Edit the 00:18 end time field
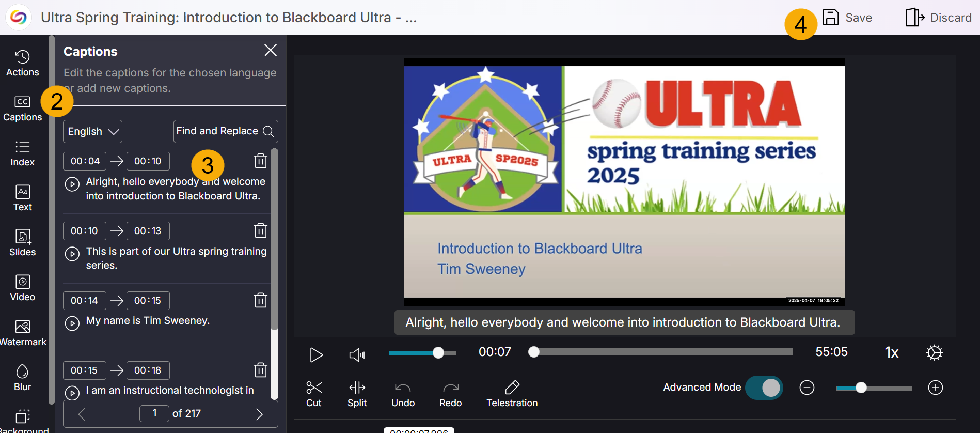This screenshot has width=980, height=433. 148,370
